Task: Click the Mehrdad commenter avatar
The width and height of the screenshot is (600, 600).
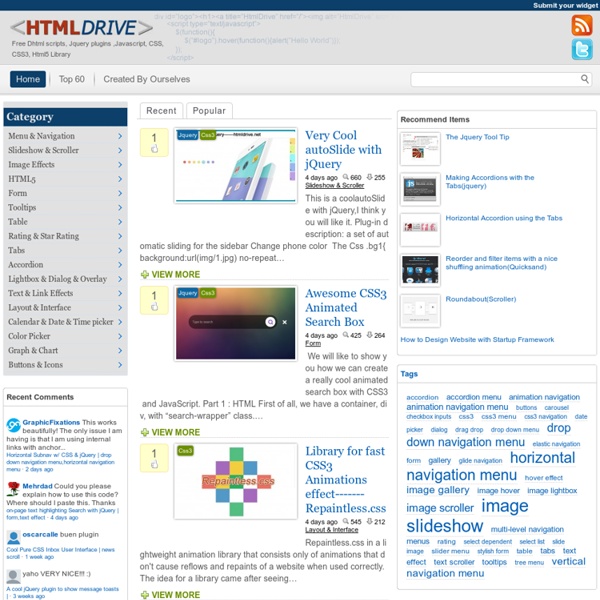Action: [x=13, y=489]
